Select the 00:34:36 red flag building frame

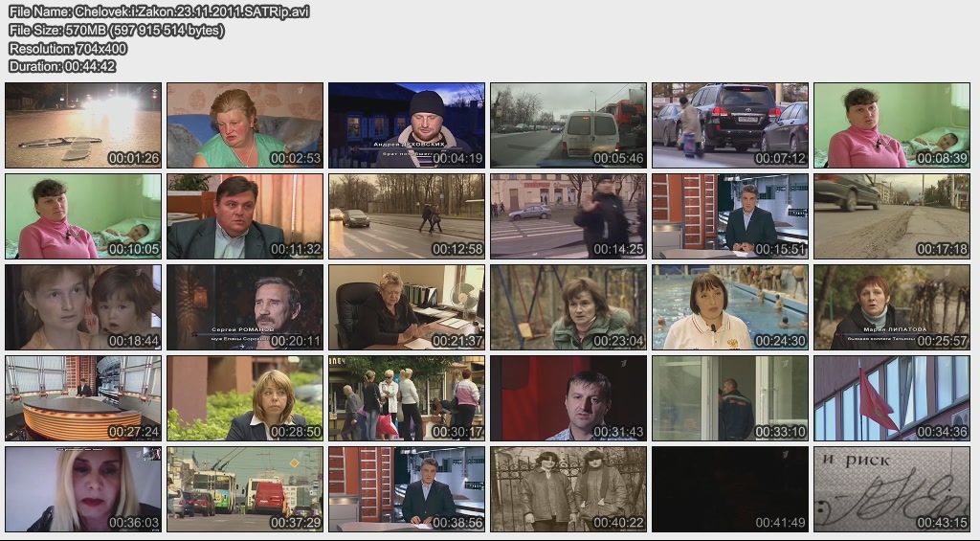(x=892, y=398)
